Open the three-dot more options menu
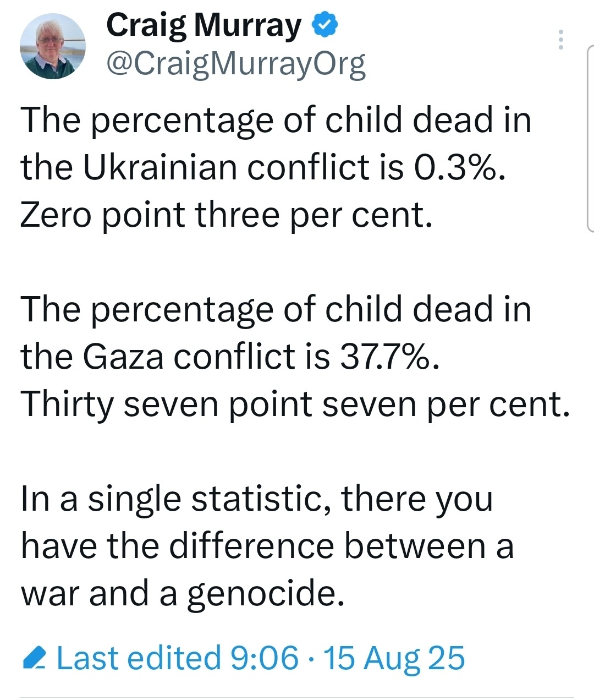This screenshot has width=594, height=700. point(560,40)
